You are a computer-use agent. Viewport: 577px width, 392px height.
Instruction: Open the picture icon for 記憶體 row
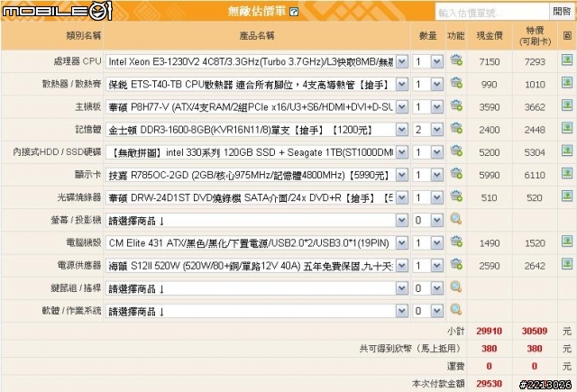567,128
